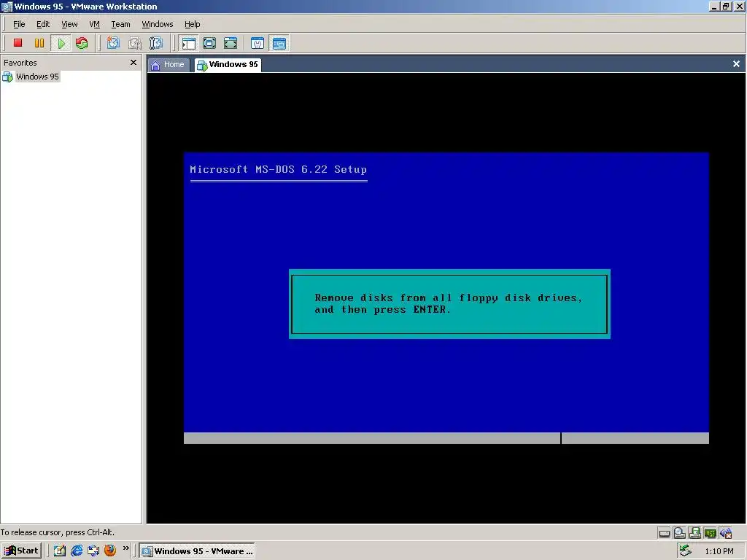Close the Favorites panel
Screen dimensions: 747x560
tap(133, 63)
